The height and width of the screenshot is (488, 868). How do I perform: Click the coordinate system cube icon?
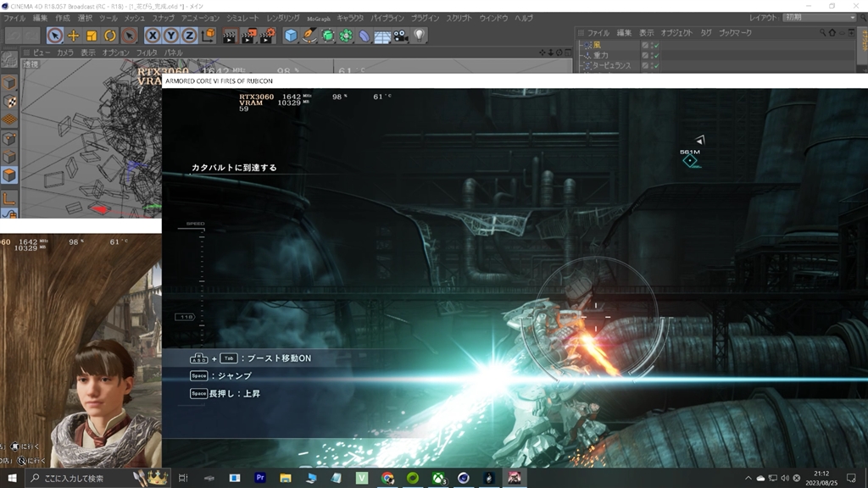pyautogui.click(x=209, y=36)
